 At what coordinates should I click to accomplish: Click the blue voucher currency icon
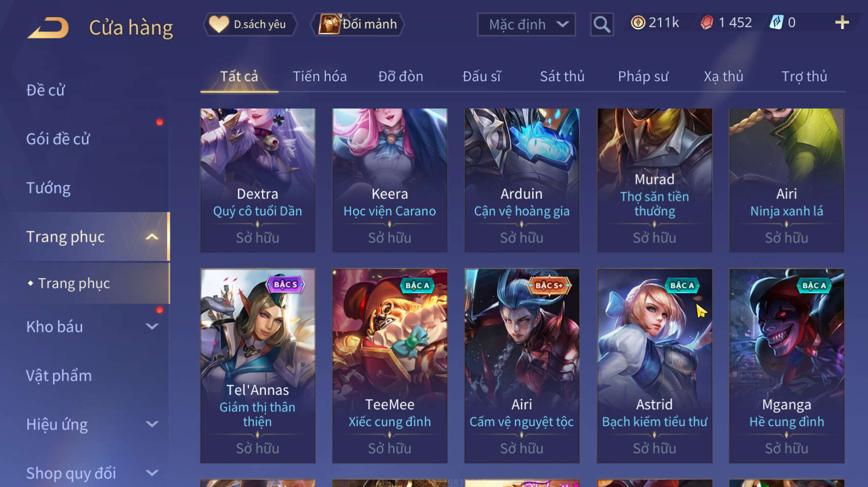pyautogui.click(x=776, y=23)
